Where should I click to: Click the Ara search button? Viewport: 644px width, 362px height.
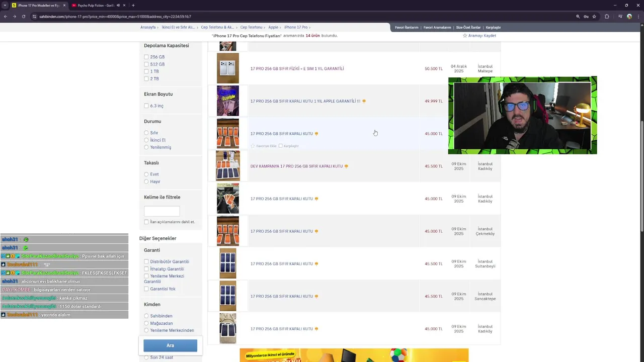click(x=170, y=345)
